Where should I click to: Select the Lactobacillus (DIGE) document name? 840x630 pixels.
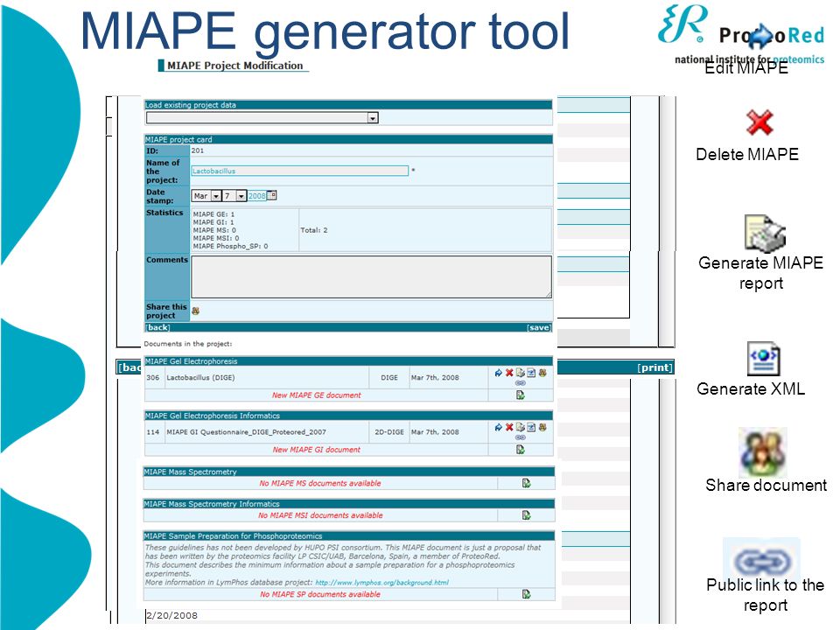coord(200,378)
